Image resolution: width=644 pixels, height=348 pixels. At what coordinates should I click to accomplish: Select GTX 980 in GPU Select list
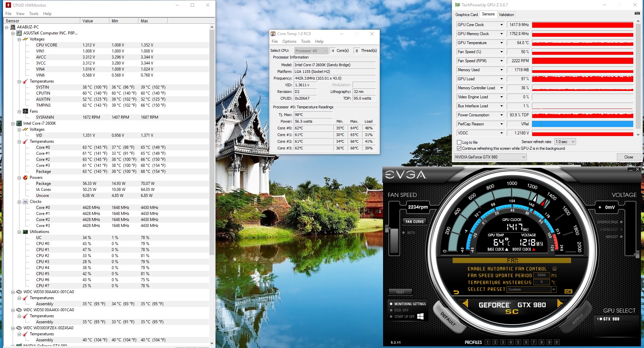click(x=608, y=319)
